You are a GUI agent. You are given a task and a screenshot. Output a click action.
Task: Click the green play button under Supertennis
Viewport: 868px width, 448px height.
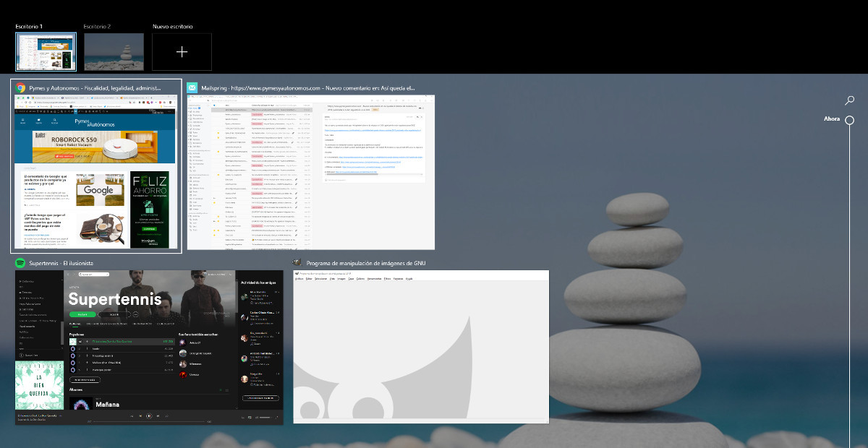point(82,314)
